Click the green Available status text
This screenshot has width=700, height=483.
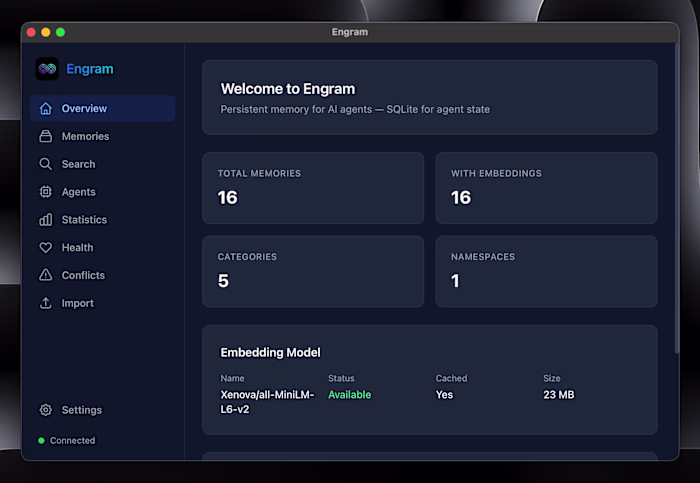pyautogui.click(x=350, y=395)
